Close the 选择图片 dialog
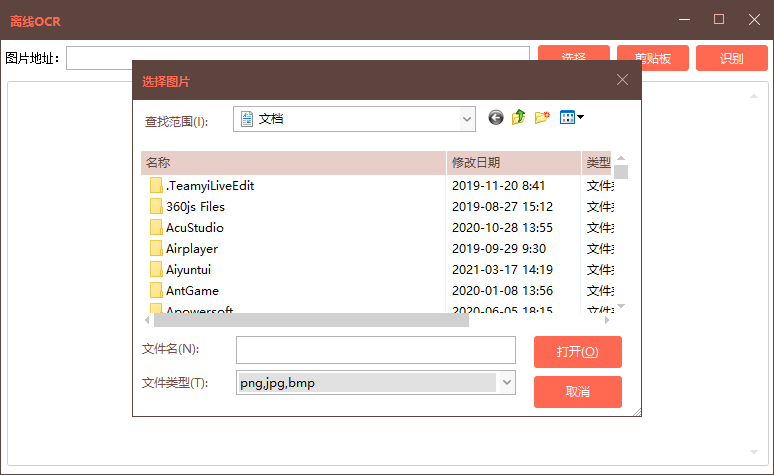Image resolution: width=774 pixels, height=475 pixels. pyautogui.click(x=622, y=80)
